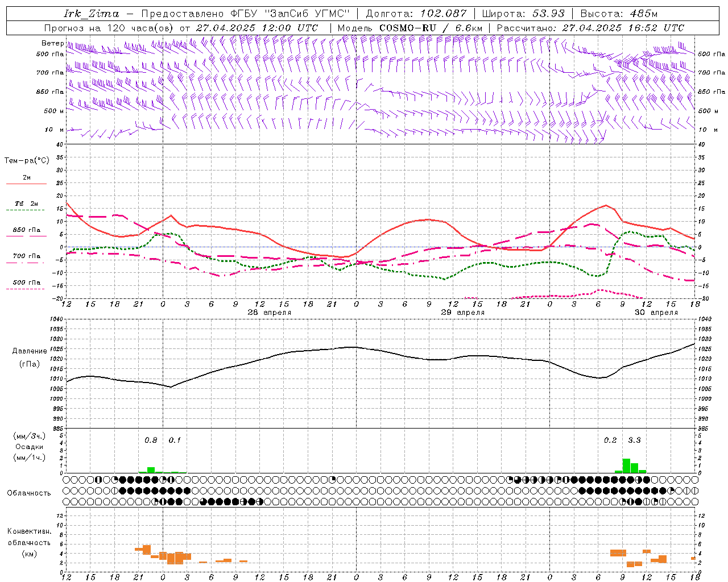The width and height of the screenshot is (728, 582).
Task: Click the Высота: 485м value
Action: 619,14
